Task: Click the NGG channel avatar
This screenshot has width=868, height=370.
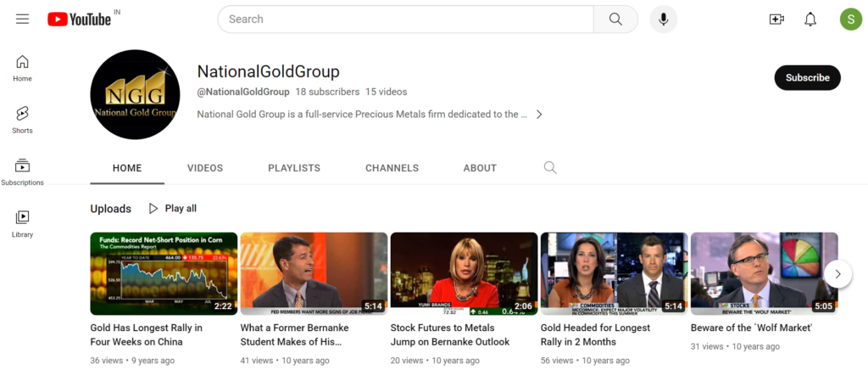Action: 135,95
